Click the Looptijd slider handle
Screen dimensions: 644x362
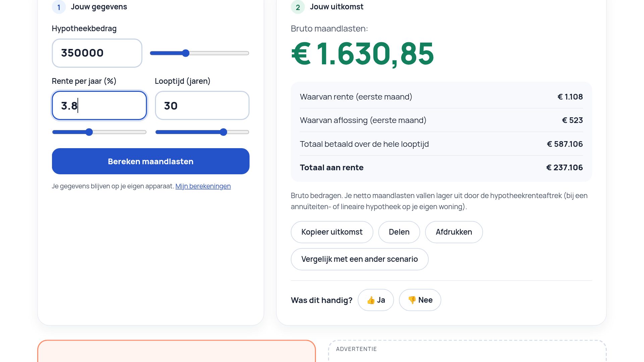223,132
